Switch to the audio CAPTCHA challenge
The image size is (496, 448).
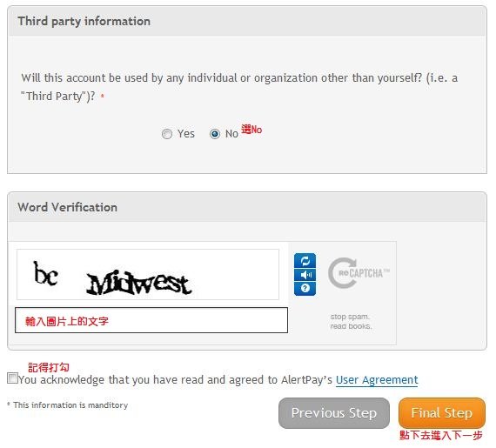pyautogui.click(x=305, y=275)
